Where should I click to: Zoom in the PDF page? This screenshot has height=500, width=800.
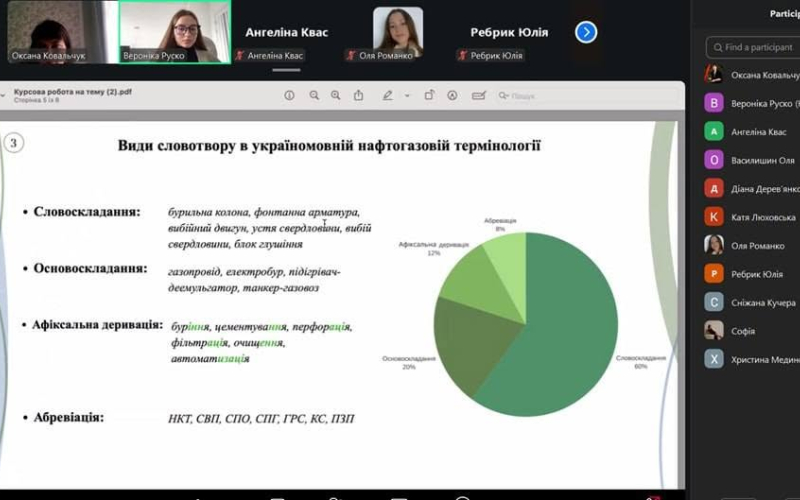click(x=335, y=95)
